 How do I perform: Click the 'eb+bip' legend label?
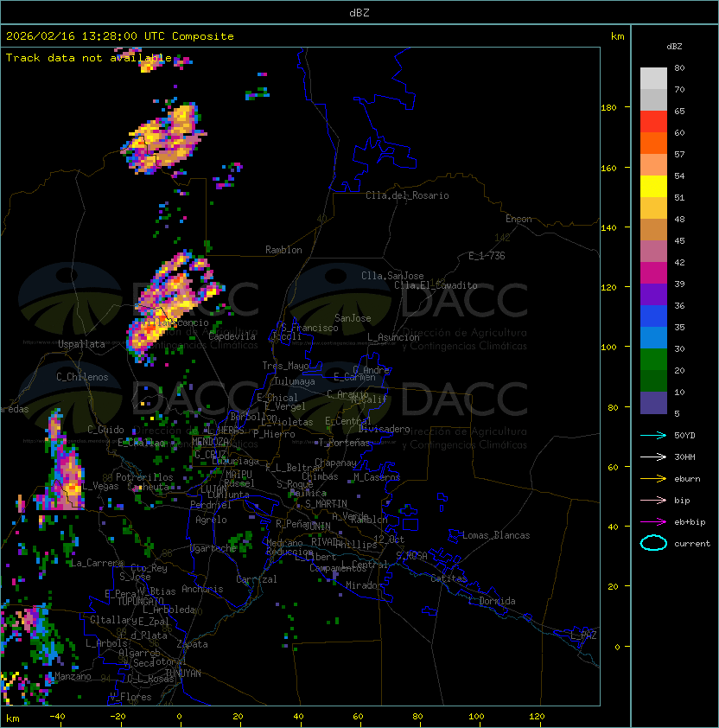click(x=690, y=522)
